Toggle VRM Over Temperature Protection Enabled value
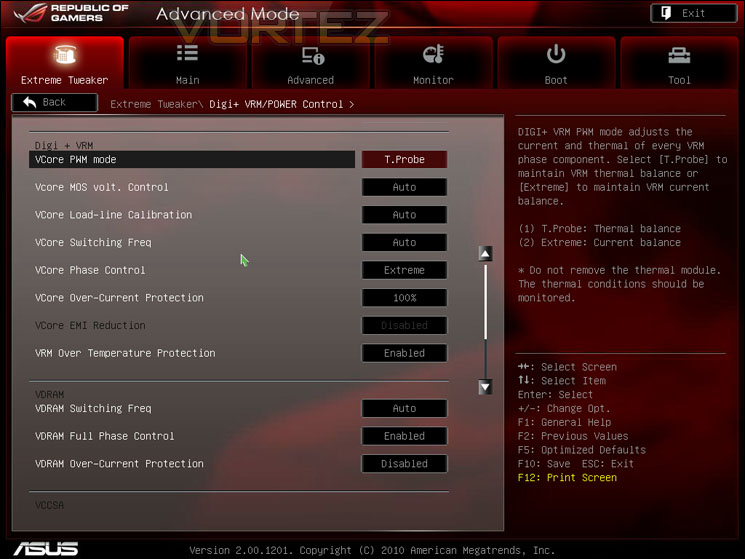745x559 pixels. coord(404,353)
